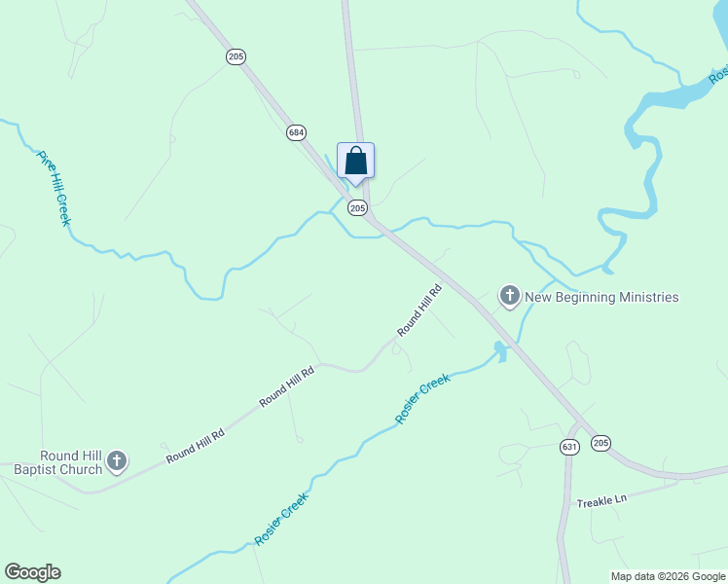728x584 pixels.
Task: Click the middle Round Hill Rd label
Action: (x=287, y=386)
